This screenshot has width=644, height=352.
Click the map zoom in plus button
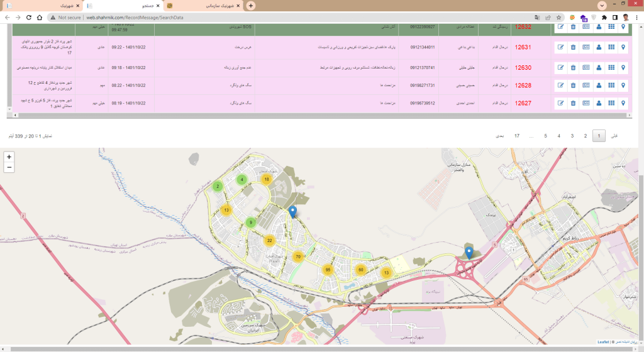[9, 157]
